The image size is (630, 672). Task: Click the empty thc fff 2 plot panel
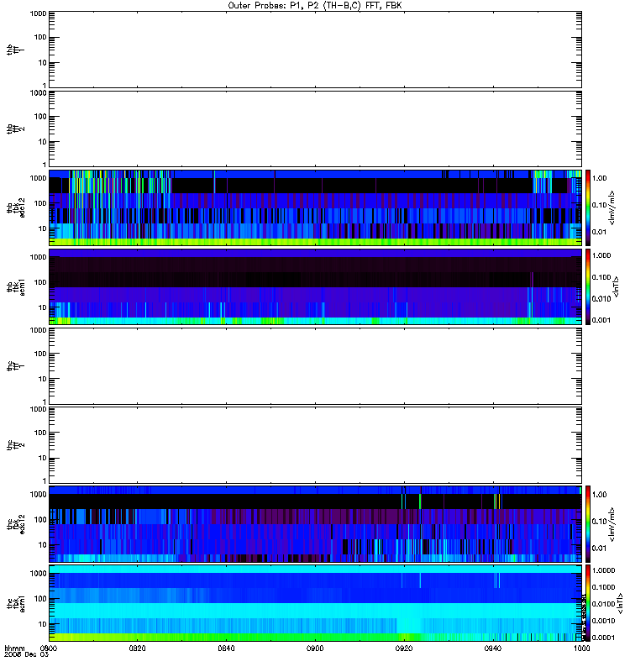coord(316,445)
